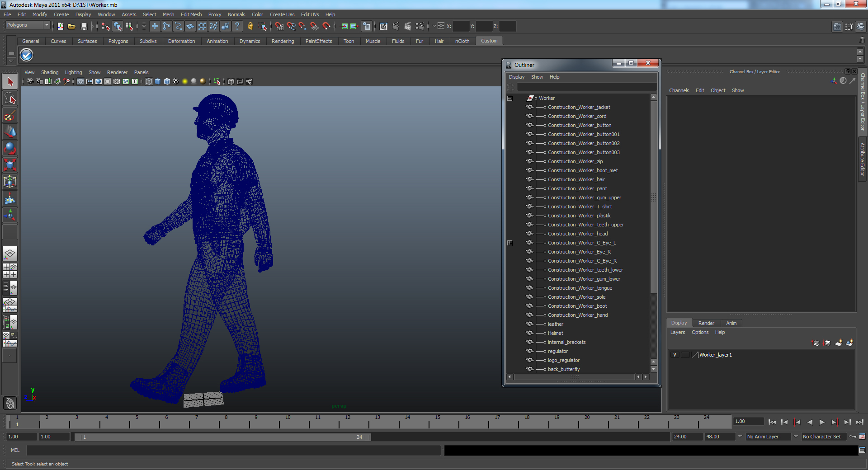Open the No Character Set dropdown arrow

pyautogui.click(x=796, y=437)
